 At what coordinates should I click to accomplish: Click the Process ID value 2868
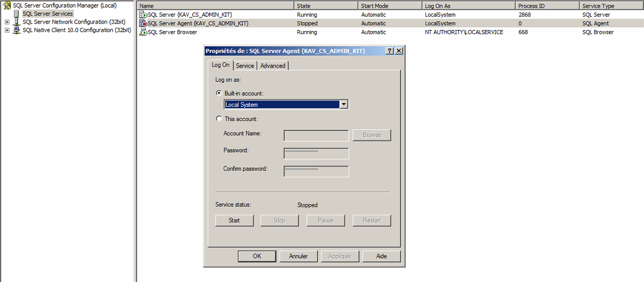click(524, 15)
